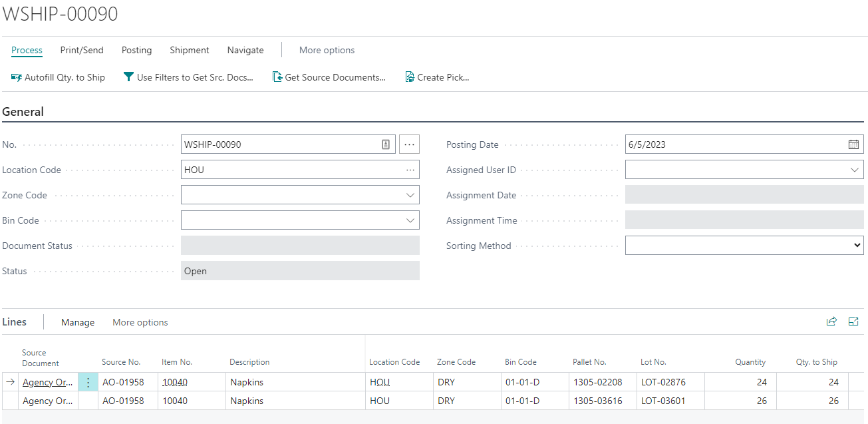Open row options for first Napkins line
The width and height of the screenshot is (868, 424).
coord(88,382)
